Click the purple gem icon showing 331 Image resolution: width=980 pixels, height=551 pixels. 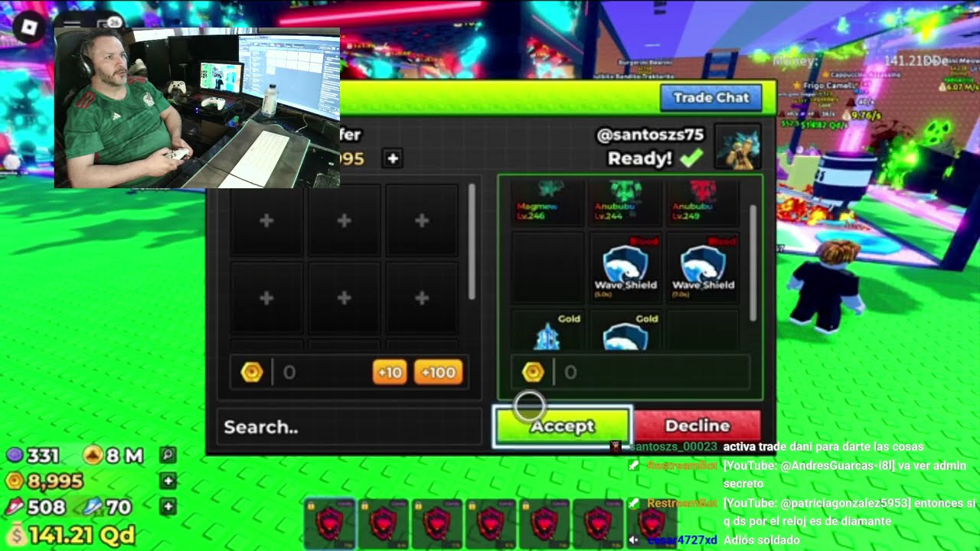click(x=15, y=455)
